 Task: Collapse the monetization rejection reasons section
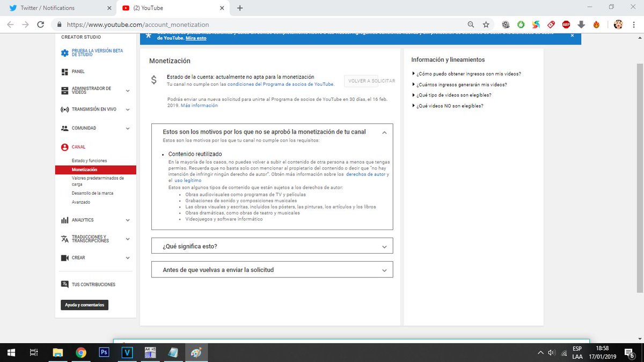384,132
